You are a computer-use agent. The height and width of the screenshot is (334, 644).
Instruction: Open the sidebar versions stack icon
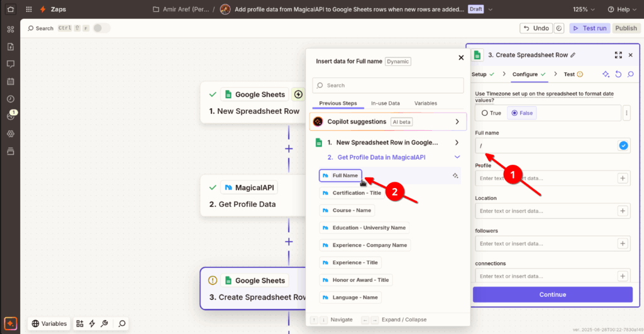click(11, 151)
